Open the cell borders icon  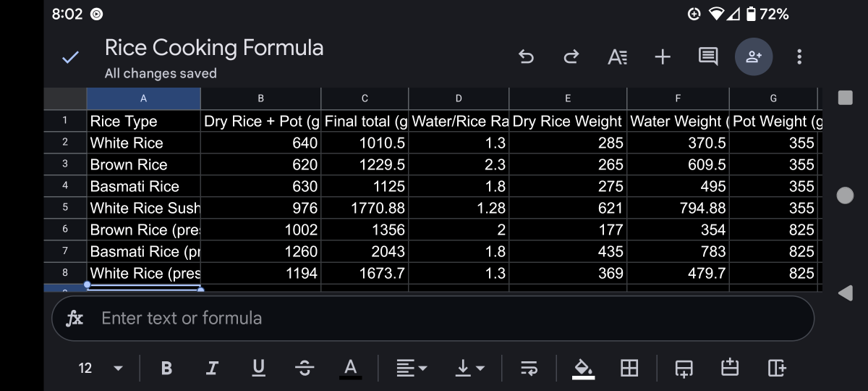629,368
